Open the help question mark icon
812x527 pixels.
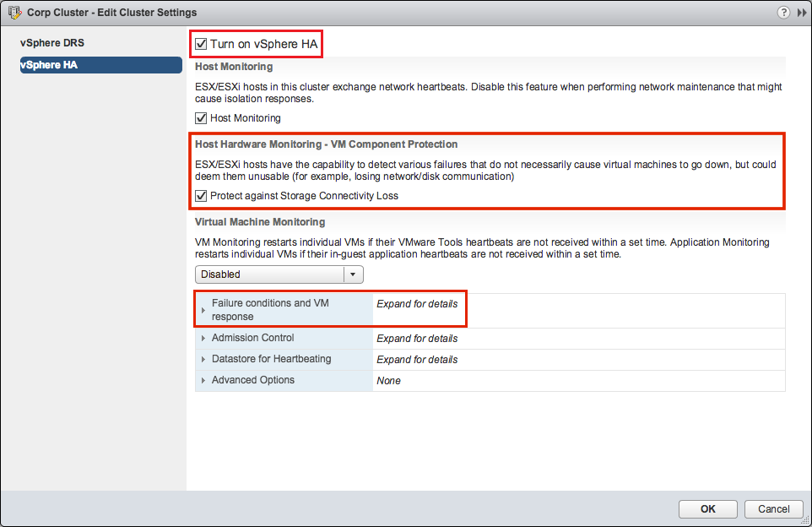pyautogui.click(x=783, y=13)
